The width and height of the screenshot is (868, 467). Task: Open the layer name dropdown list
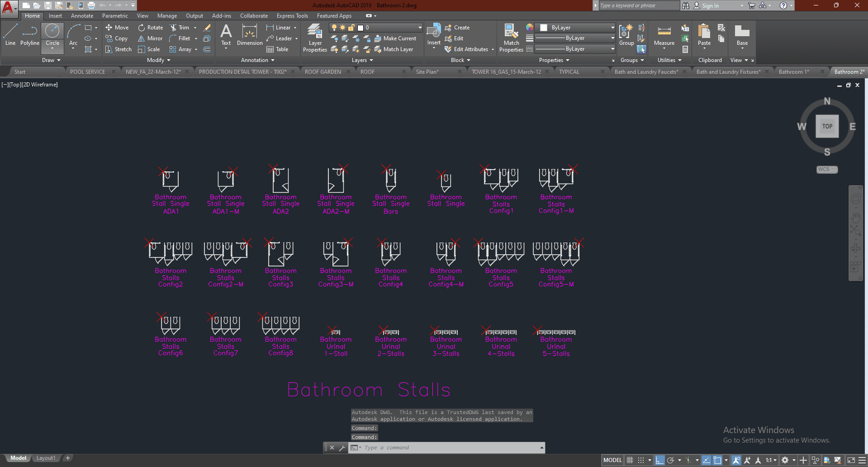tap(419, 28)
